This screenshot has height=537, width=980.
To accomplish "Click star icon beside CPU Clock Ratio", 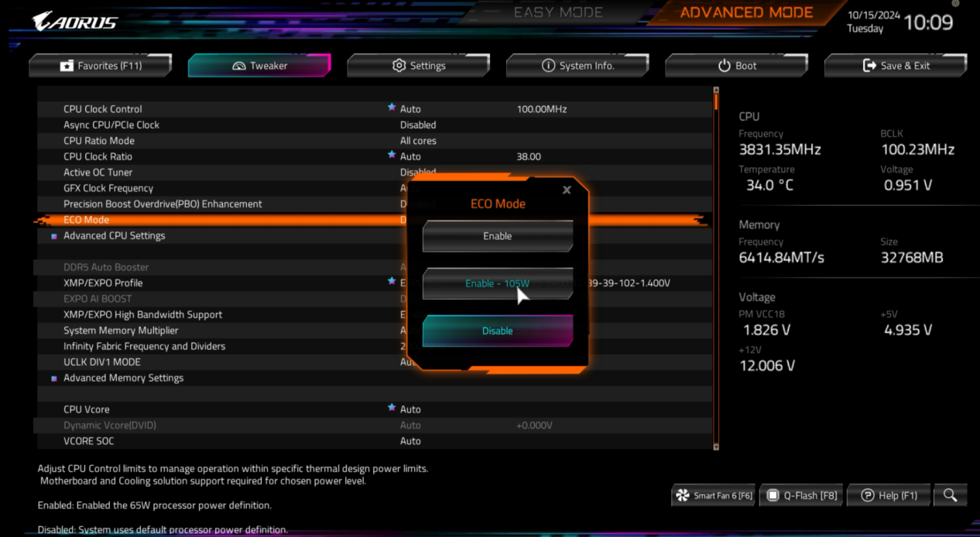I will [392, 156].
